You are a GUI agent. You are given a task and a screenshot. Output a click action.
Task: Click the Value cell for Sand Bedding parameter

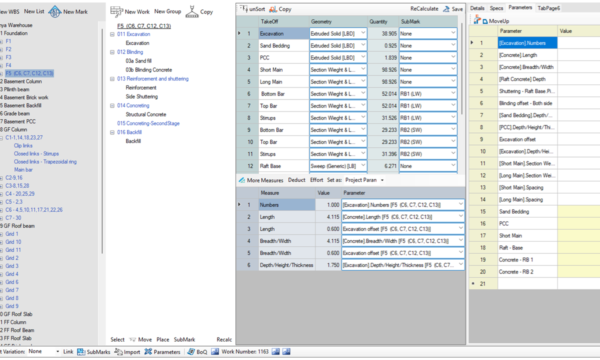click(579, 212)
